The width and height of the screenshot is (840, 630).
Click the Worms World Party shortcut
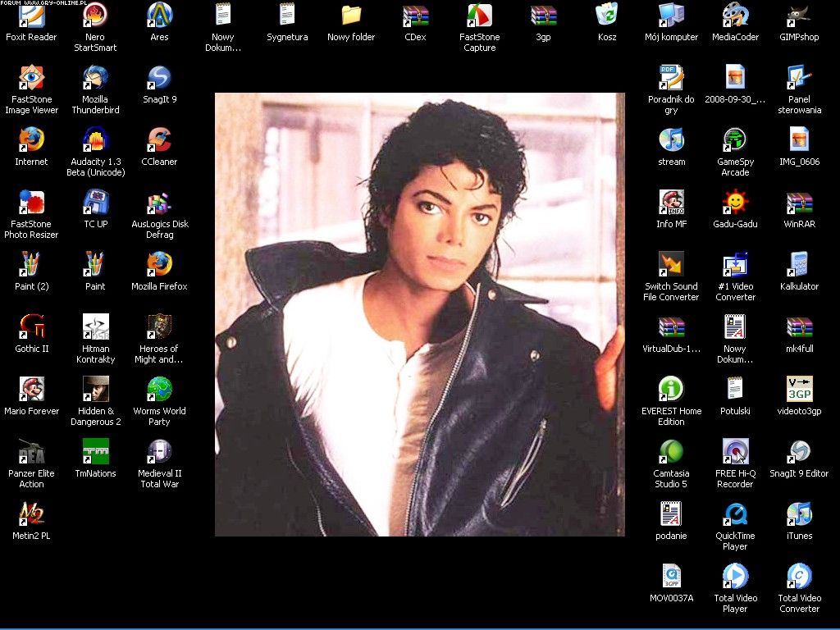pyautogui.click(x=160, y=390)
